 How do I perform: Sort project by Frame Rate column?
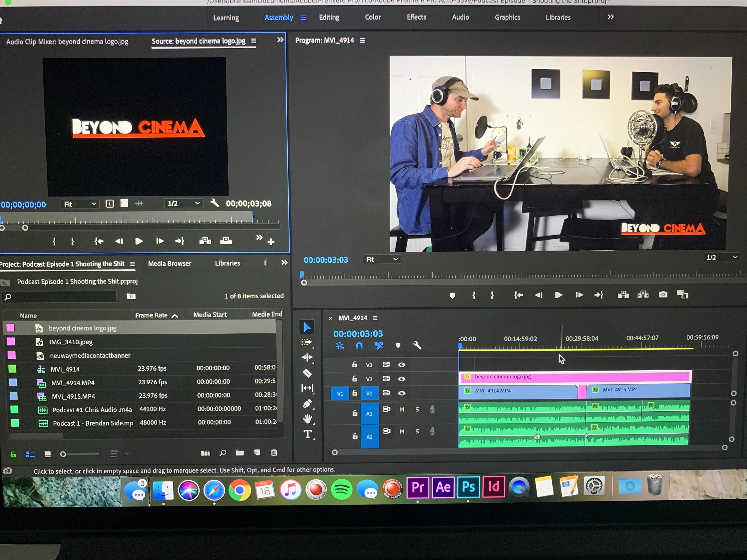click(151, 315)
